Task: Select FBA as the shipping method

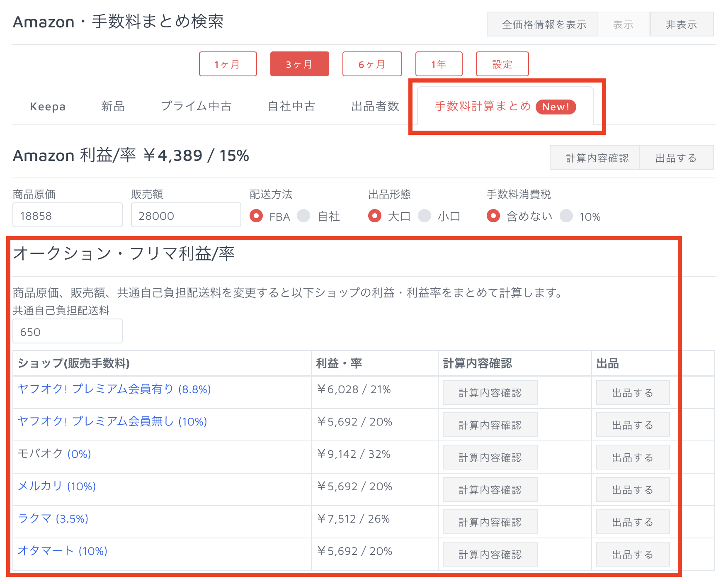Action: click(256, 216)
